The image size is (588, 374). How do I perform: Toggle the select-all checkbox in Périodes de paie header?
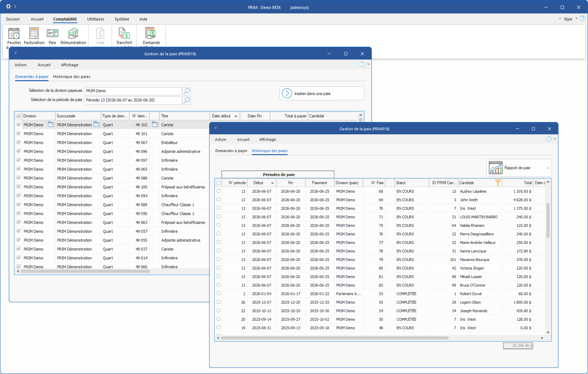click(x=218, y=183)
